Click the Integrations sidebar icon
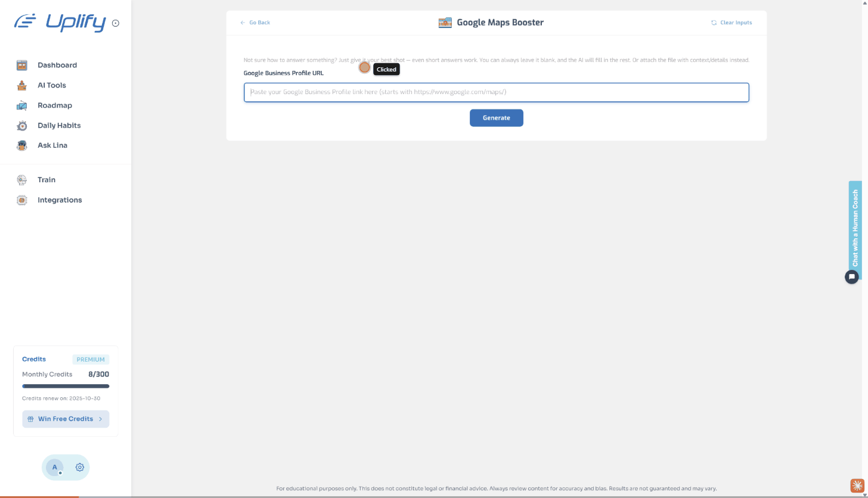This screenshot has height=498, width=868. [x=22, y=200]
